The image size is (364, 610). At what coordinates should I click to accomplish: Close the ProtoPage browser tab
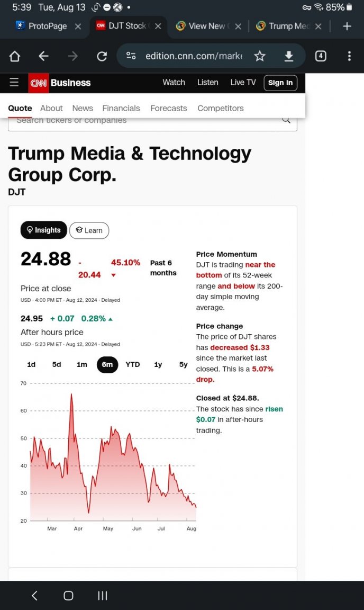(78, 26)
